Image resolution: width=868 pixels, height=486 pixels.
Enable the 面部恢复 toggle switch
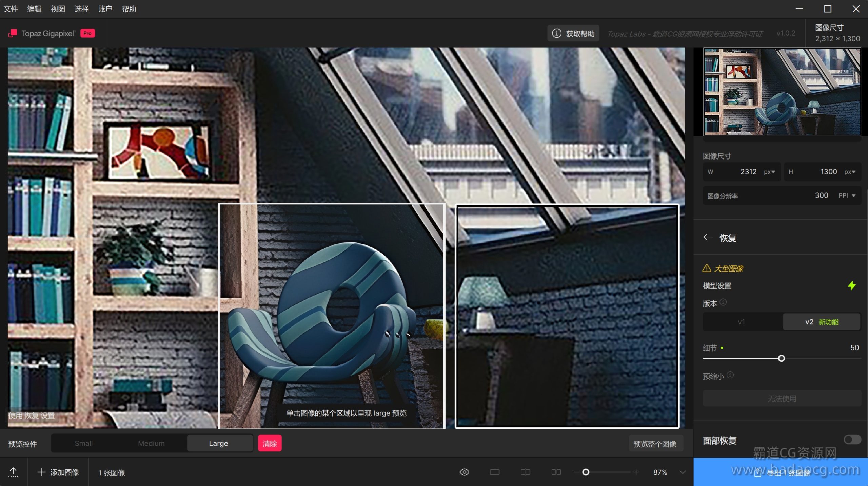click(852, 440)
